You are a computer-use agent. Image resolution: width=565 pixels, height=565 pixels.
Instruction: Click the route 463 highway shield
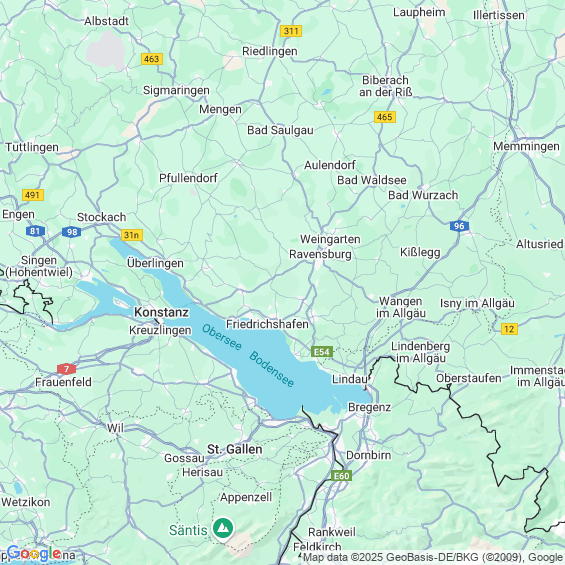click(152, 59)
